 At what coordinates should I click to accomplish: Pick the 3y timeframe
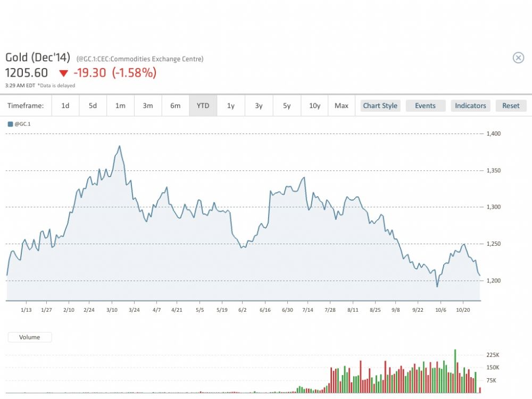pos(259,106)
